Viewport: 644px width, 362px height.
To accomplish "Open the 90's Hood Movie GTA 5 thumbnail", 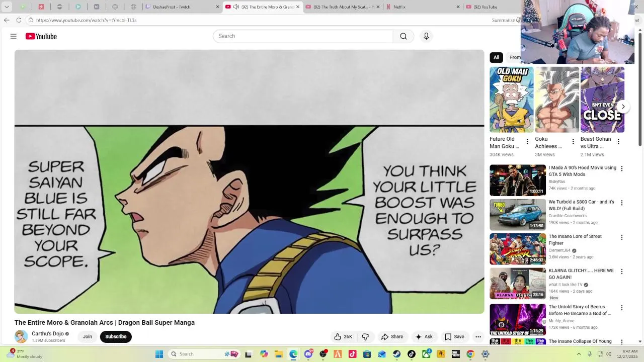I will pos(518,180).
